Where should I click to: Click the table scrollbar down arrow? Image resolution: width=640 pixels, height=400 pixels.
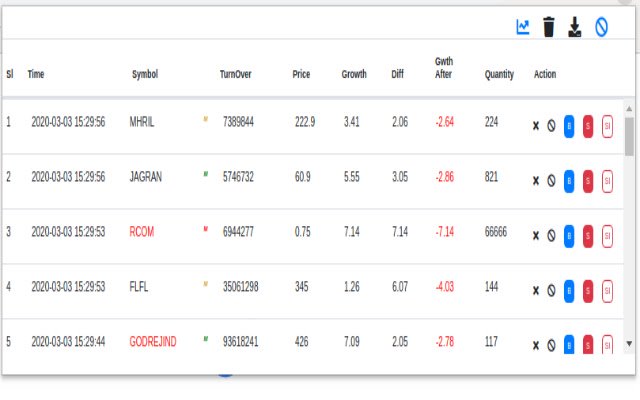(x=629, y=344)
